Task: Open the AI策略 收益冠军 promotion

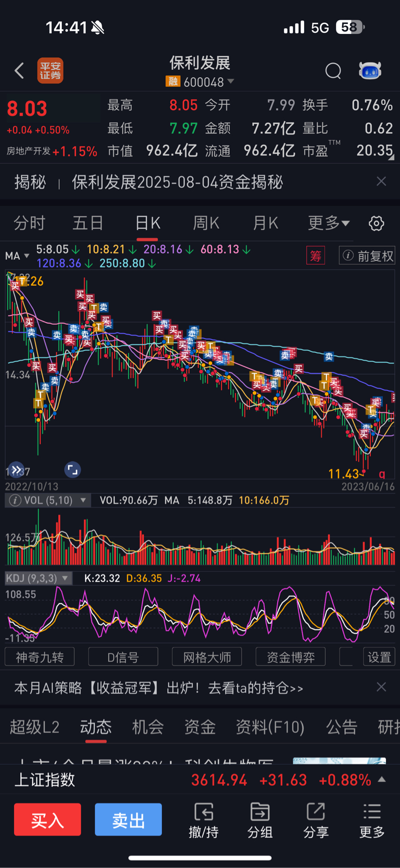Action: point(158,688)
